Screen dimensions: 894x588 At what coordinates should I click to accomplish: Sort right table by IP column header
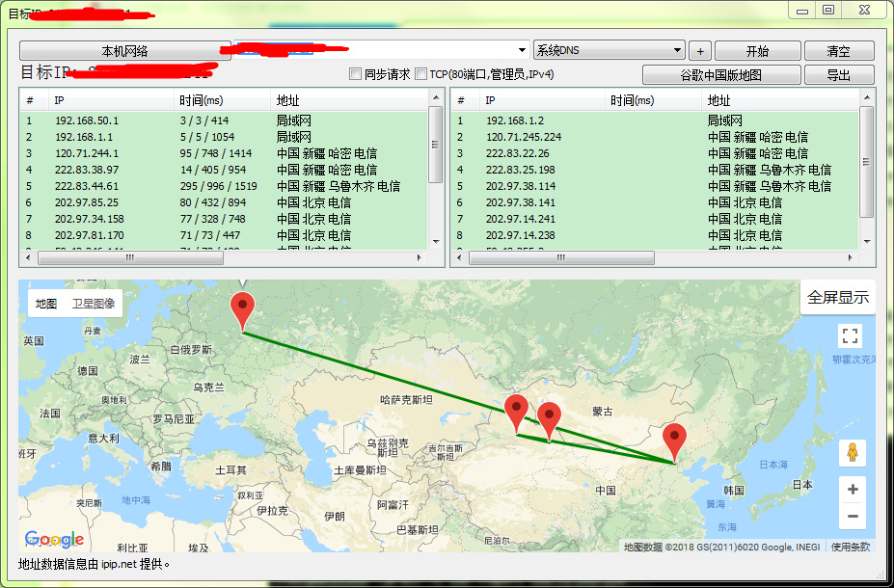point(542,100)
